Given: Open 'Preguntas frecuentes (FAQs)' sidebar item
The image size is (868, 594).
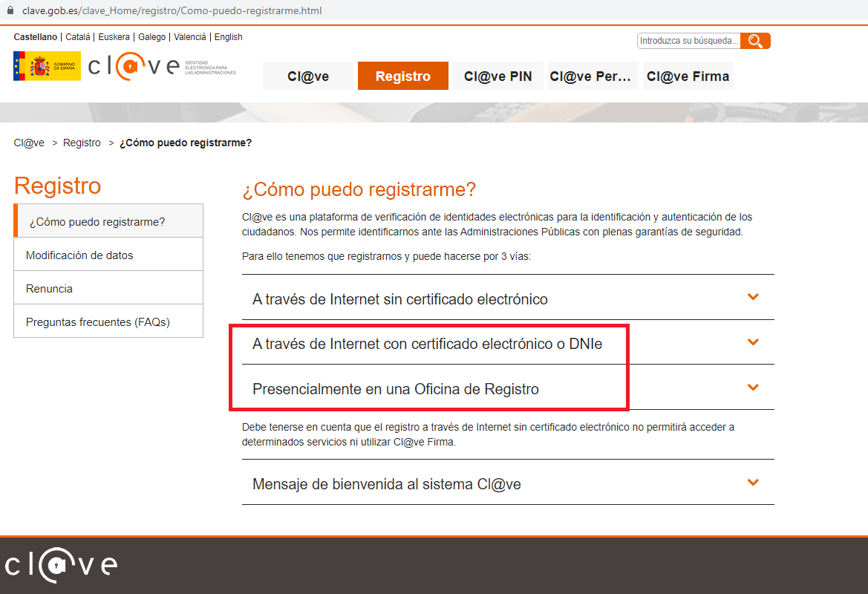Looking at the screenshot, I should (108, 322).
